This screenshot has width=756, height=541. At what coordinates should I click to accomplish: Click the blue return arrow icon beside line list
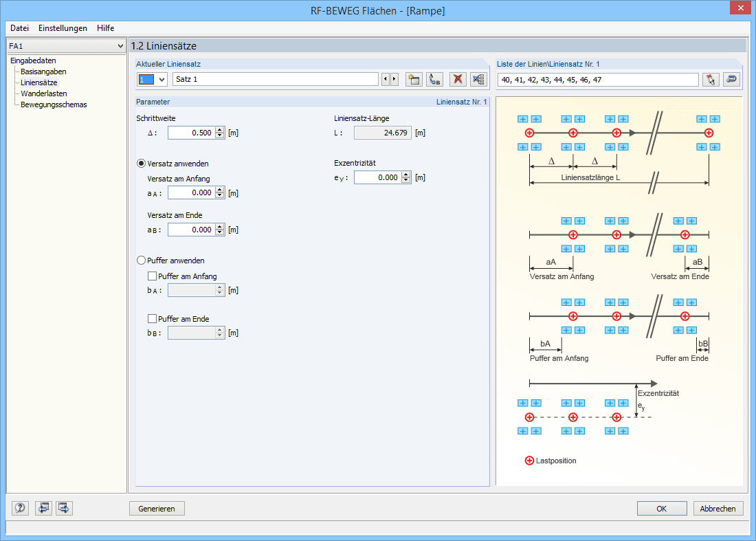(731, 80)
